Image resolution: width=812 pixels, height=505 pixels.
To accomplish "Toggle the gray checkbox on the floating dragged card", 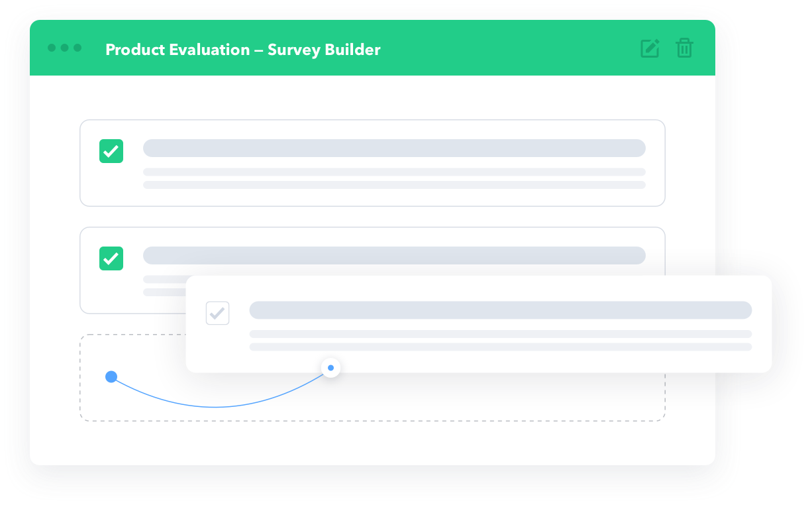I will [x=217, y=313].
